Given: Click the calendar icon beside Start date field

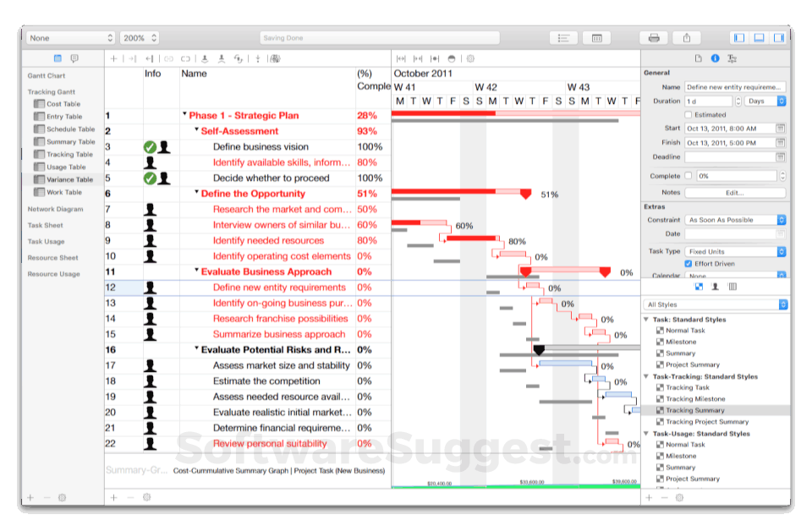Looking at the screenshot, I should point(781,129).
